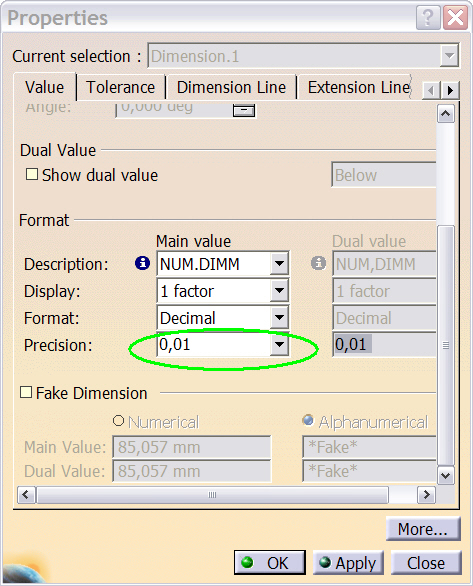Screen dimensions: 473x586
Task: Click the tab scroll left arrow
Action: click(432, 90)
